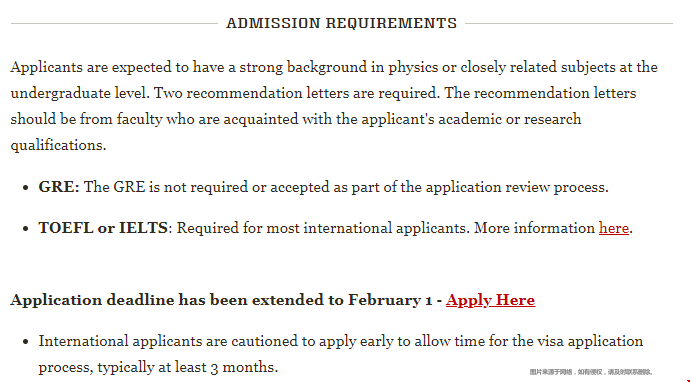
Task: Click the bold 'GRE:' label
Action: pos(59,187)
